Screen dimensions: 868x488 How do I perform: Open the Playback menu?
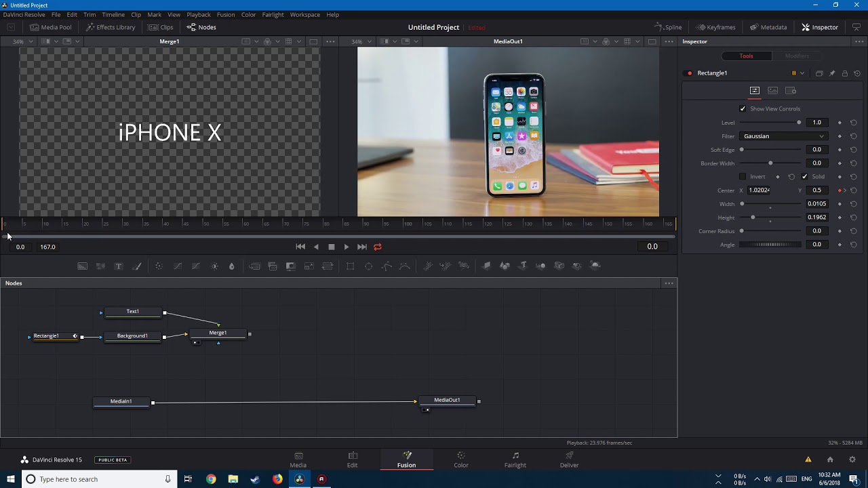point(199,14)
